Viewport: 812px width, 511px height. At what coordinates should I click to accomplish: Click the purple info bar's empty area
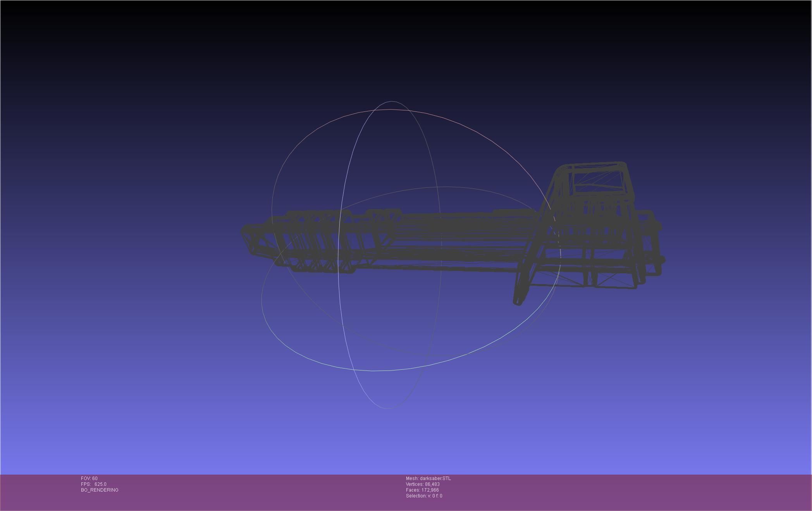point(620,492)
